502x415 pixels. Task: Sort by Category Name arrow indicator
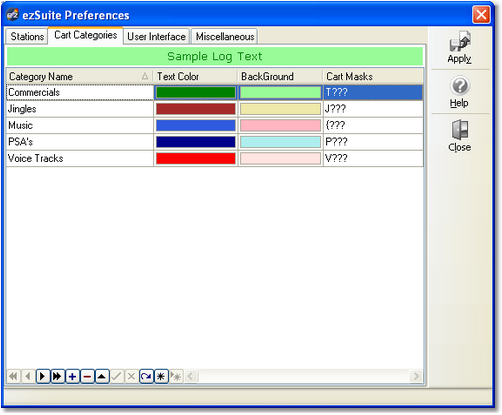[x=145, y=76]
